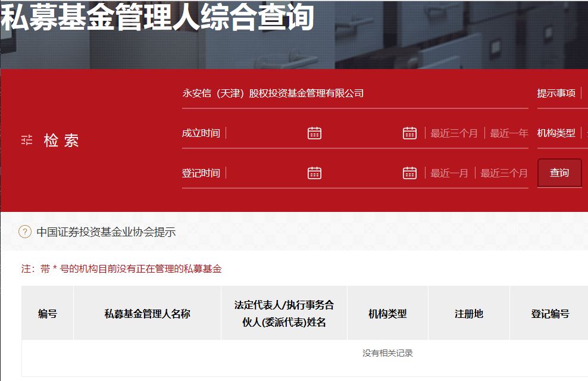Click the 没有相关记录 empty result text

pos(387,353)
